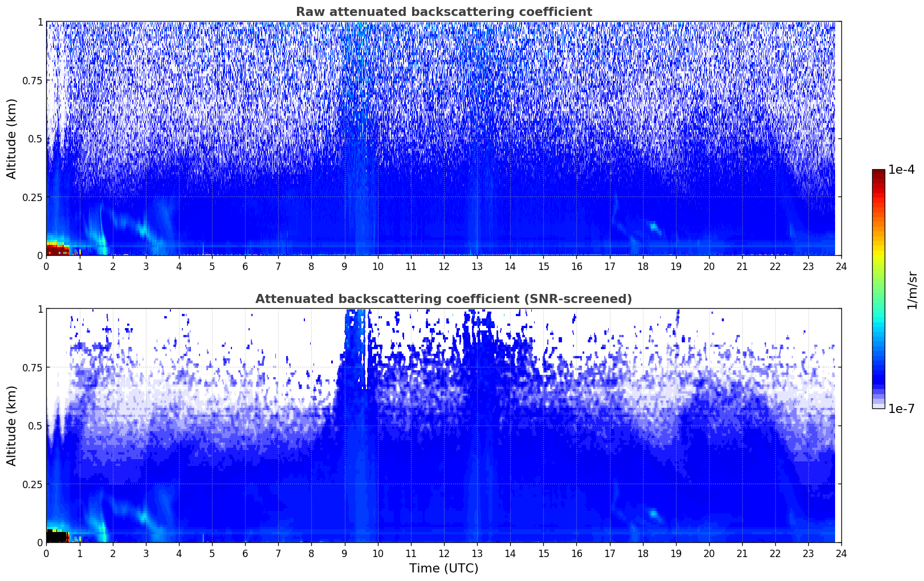The image size is (924, 581).
Task: Click the colorbar's '1e-7' minimum label
Action: coord(901,408)
